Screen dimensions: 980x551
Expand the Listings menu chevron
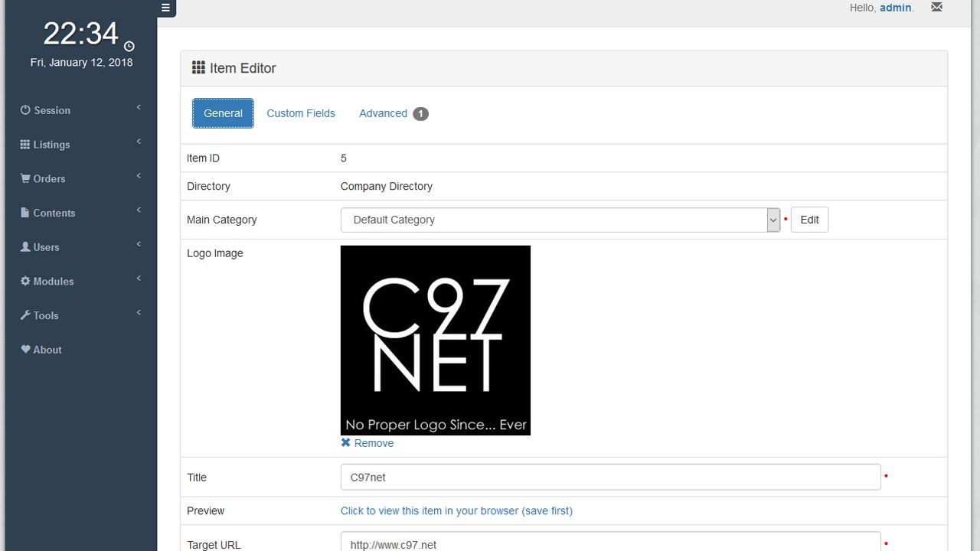pyautogui.click(x=139, y=142)
